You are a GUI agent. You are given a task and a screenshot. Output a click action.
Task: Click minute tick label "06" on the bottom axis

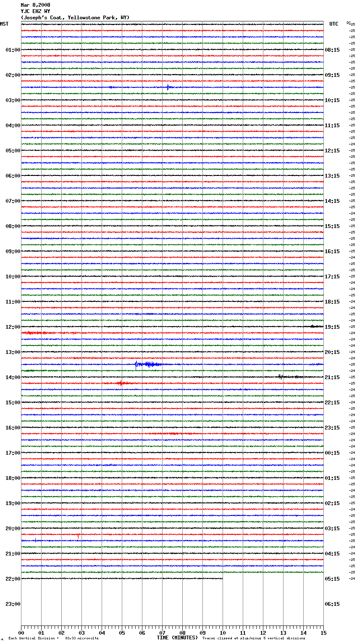(x=142, y=633)
